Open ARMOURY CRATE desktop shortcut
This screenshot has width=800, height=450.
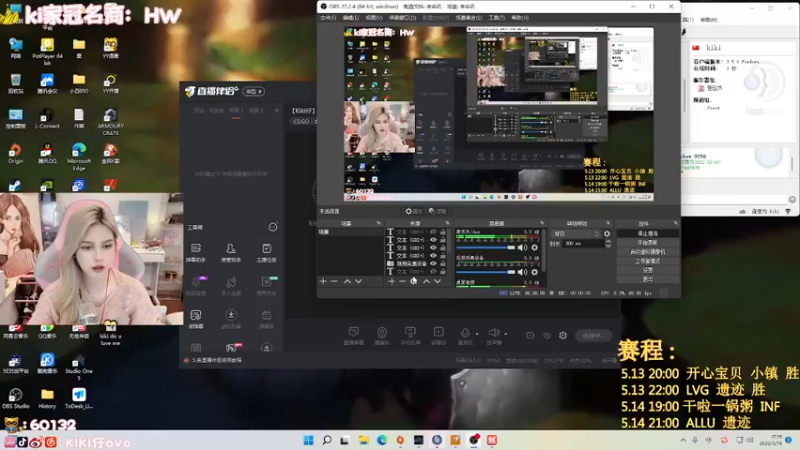point(110,121)
